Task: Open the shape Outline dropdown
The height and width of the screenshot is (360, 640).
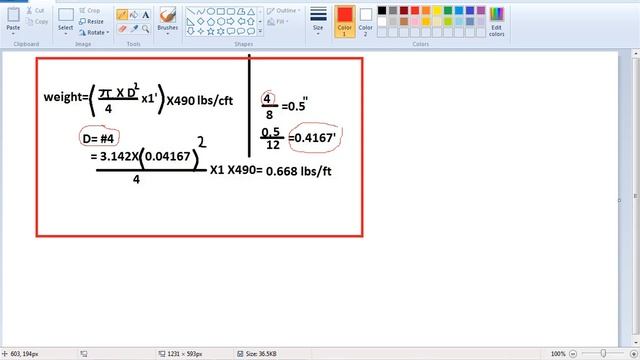Action: click(284, 11)
